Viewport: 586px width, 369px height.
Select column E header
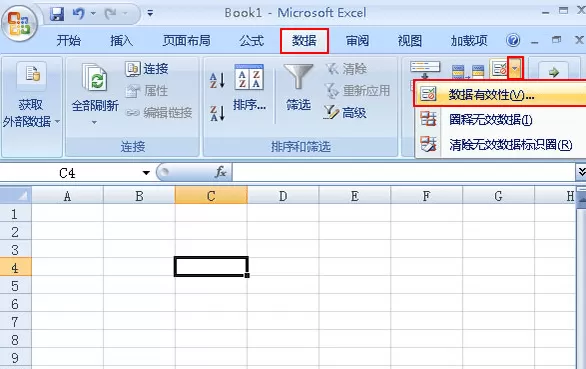(x=355, y=196)
